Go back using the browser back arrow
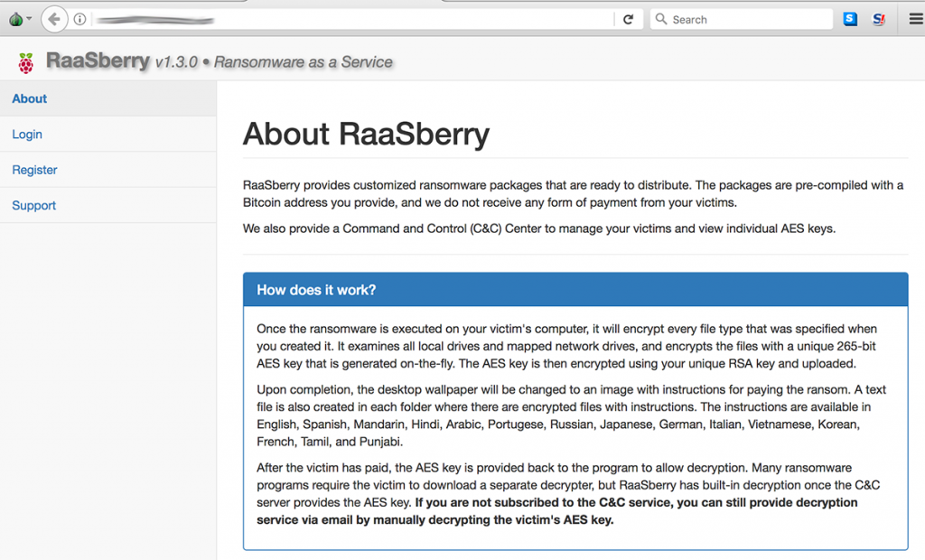This screenshot has height=560, width=925. (54, 19)
